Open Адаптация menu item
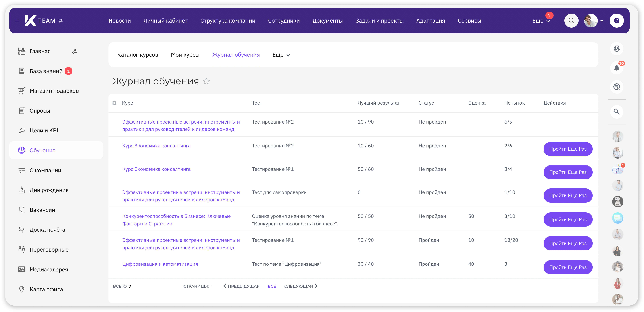The image size is (644, 312). [x=431, y=21]
